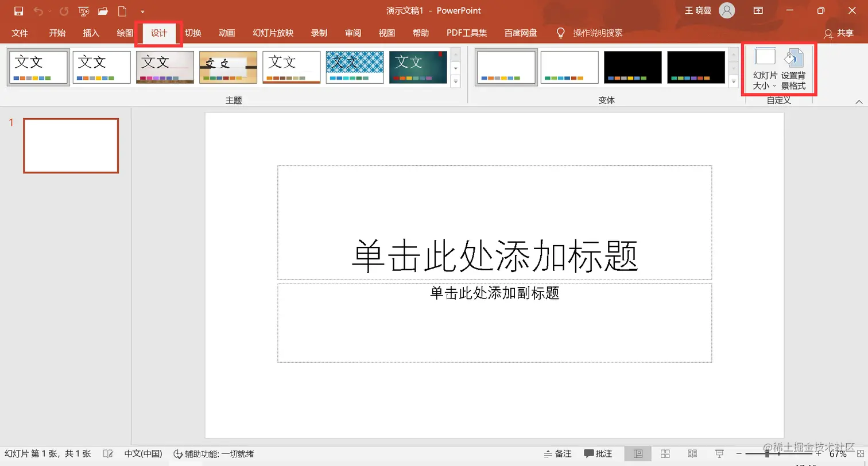Toggle the 批注 comments pane
868x466 pixels.
tap(598, 453)
